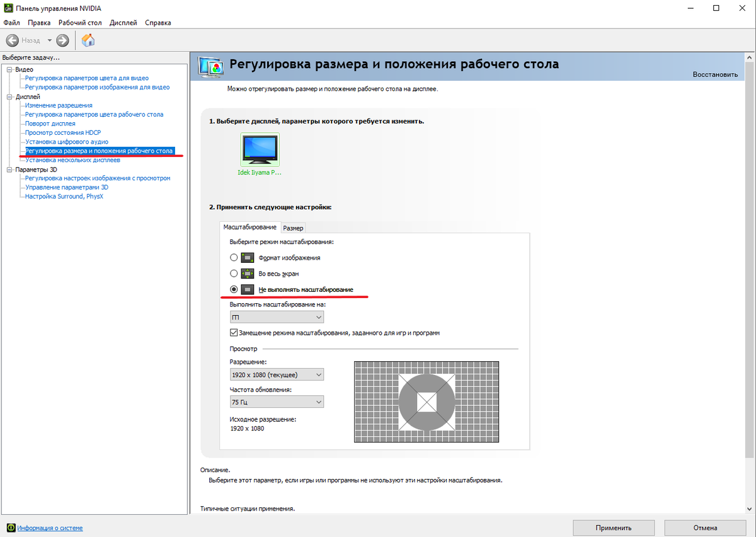Open Регулировка параметров цвета для видео
This screenshot has width=756, height=537.
pos(87,78)
